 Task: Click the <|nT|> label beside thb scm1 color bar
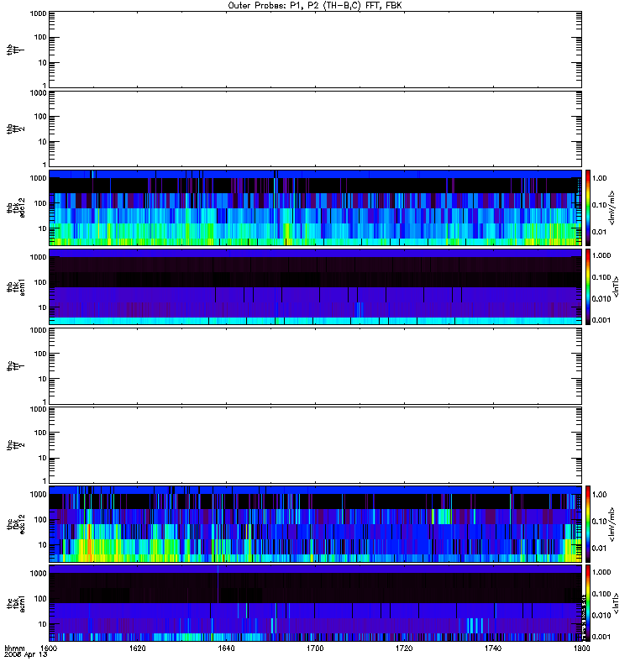(x=616, y=286)
